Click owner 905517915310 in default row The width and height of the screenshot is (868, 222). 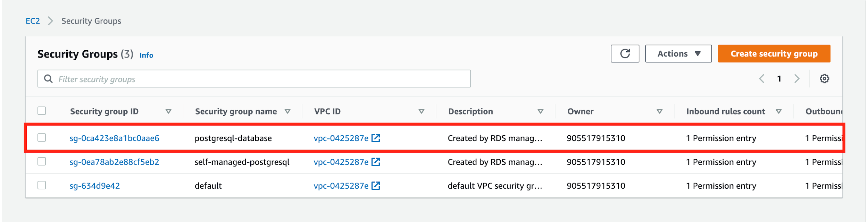(x=596, y=186)
